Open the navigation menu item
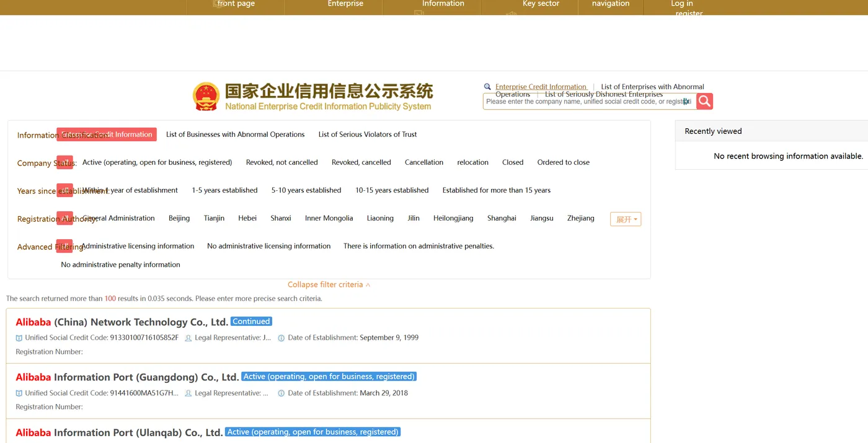The image size is (868, 443). (611, 4)
